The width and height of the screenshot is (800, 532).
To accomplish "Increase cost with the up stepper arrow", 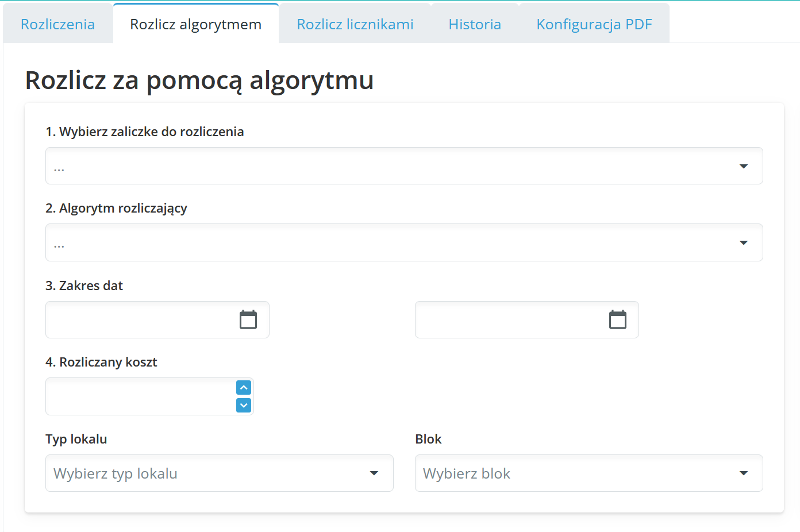I will click(x=244, y=388).
